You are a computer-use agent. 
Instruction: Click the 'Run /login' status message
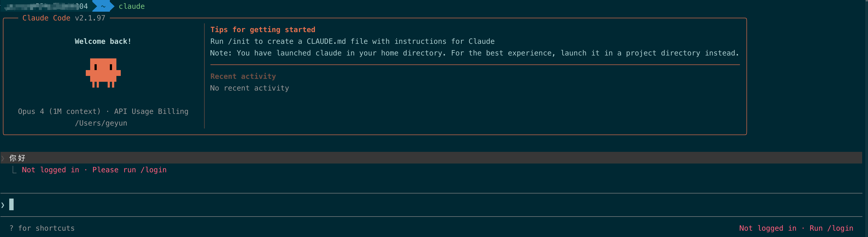click(x=831, y=228)
